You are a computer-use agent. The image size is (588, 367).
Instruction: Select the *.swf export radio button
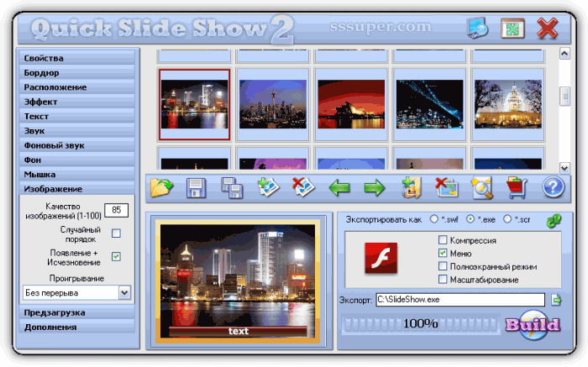[x=434, y=219]
